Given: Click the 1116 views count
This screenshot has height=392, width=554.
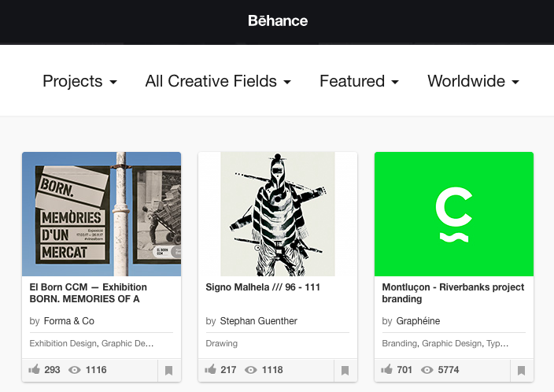Looking at the screenshot, I should (96, 370).
